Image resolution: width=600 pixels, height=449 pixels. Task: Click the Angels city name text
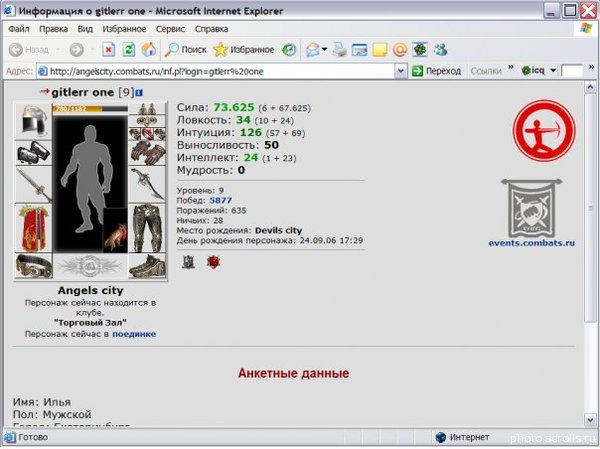91,291
